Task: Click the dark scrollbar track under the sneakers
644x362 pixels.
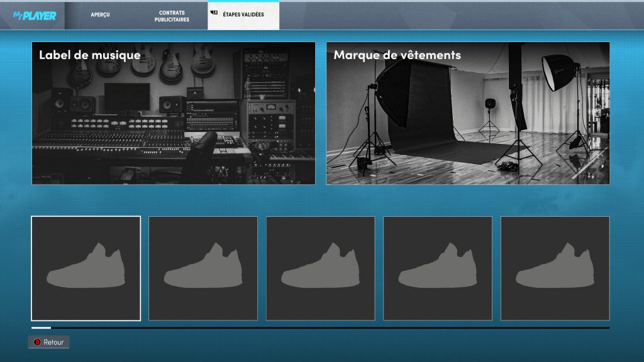Action: (327, 327)
